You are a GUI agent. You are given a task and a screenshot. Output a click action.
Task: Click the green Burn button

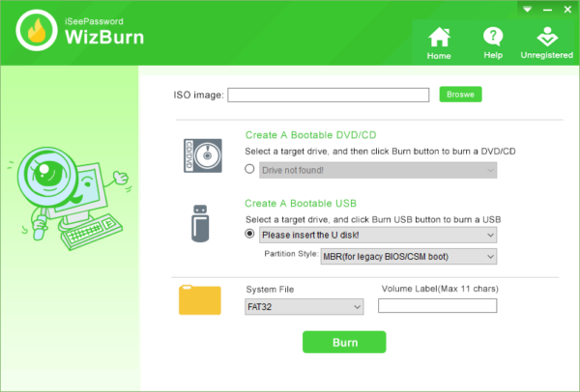[344, 342]
